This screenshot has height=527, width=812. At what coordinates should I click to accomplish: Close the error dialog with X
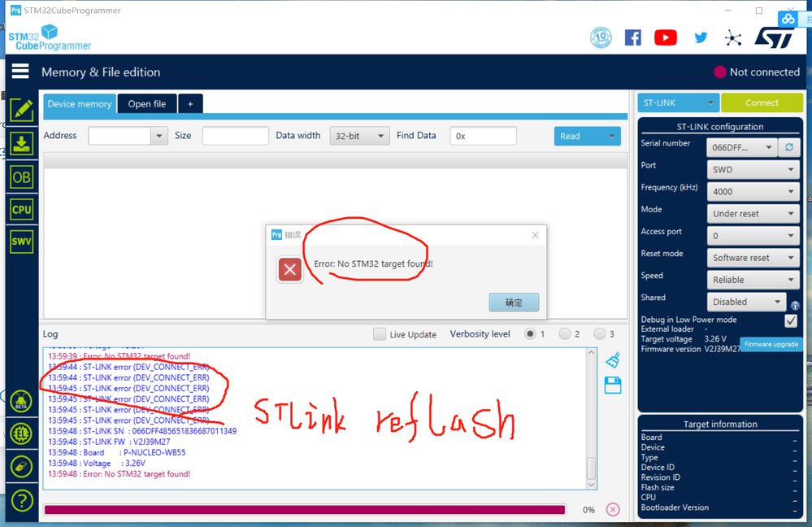535,235
